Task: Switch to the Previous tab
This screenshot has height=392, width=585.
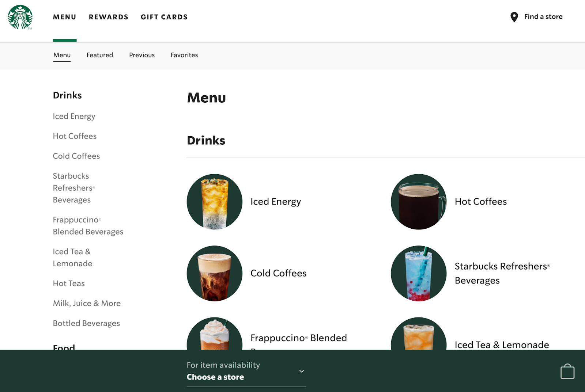Action: pos(142,55)
